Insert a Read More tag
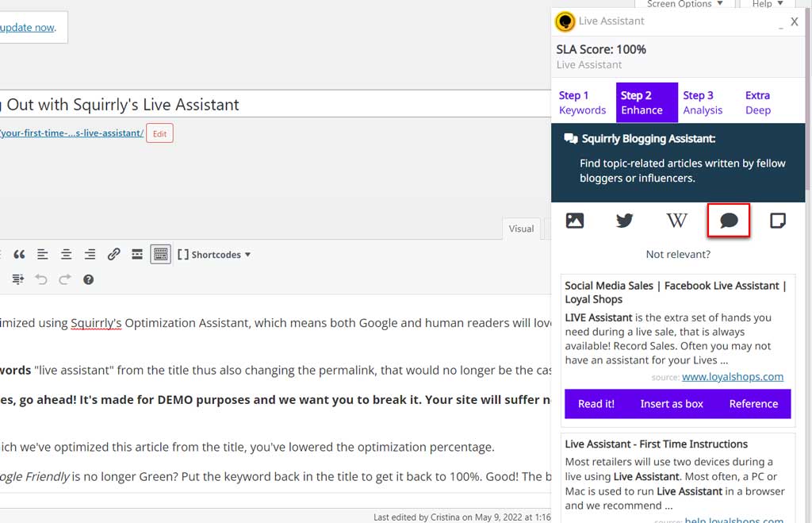Viewport: 812px width, 523px height. pyautogui.click(x=137, y=255)
